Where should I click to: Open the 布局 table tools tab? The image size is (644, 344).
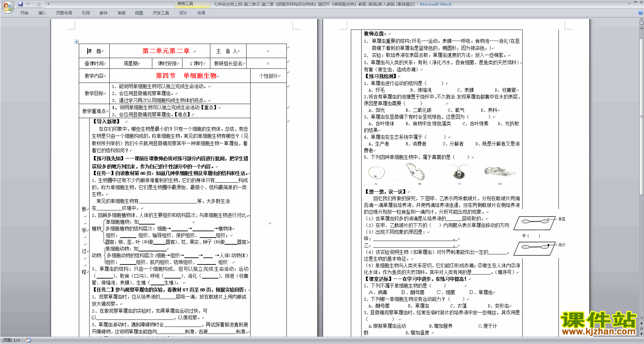[x=201, y=13]
